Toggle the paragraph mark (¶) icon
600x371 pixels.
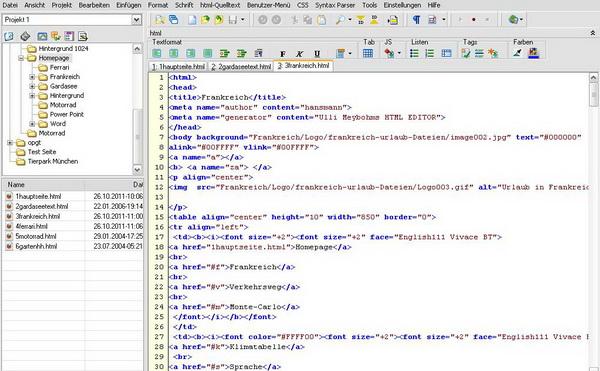[416, 20]
